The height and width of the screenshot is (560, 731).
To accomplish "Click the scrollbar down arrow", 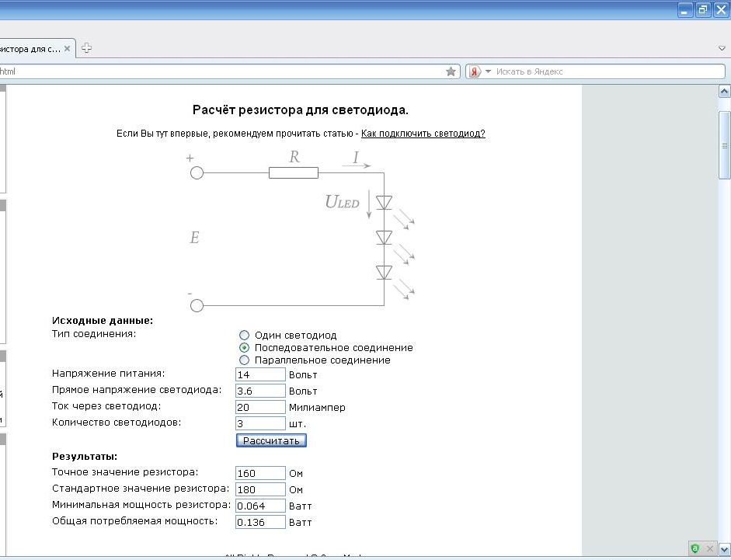I will 724,549.
